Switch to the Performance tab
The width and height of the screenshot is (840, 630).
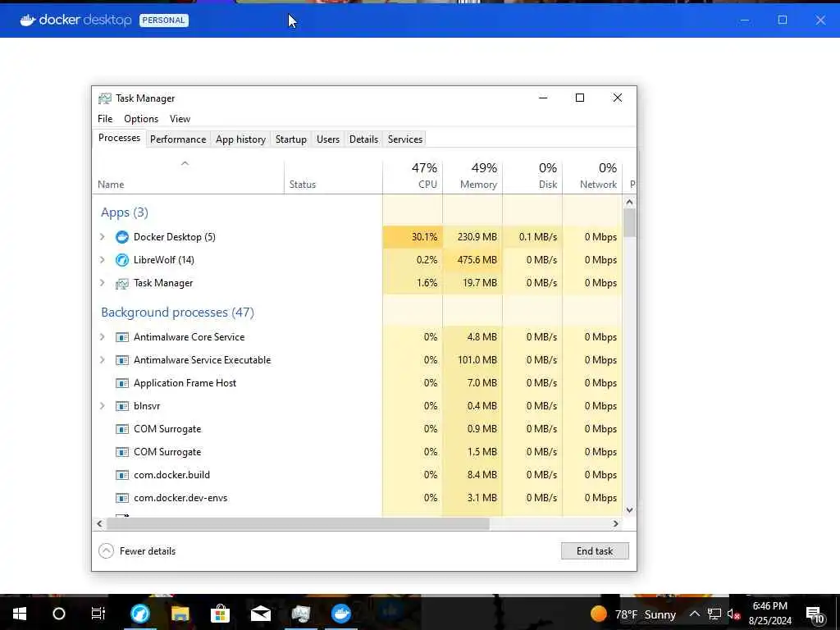178,139
